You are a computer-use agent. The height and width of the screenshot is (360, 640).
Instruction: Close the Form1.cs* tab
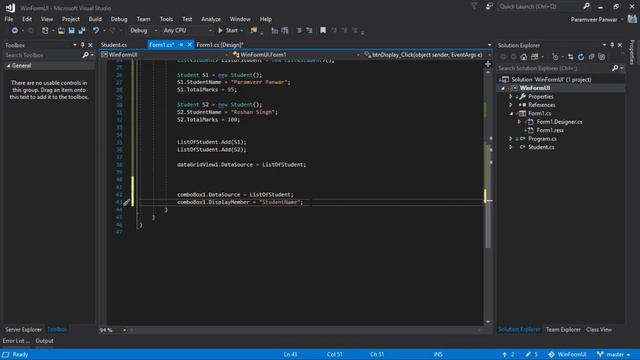pyautogui.click(x=189, y=45)
